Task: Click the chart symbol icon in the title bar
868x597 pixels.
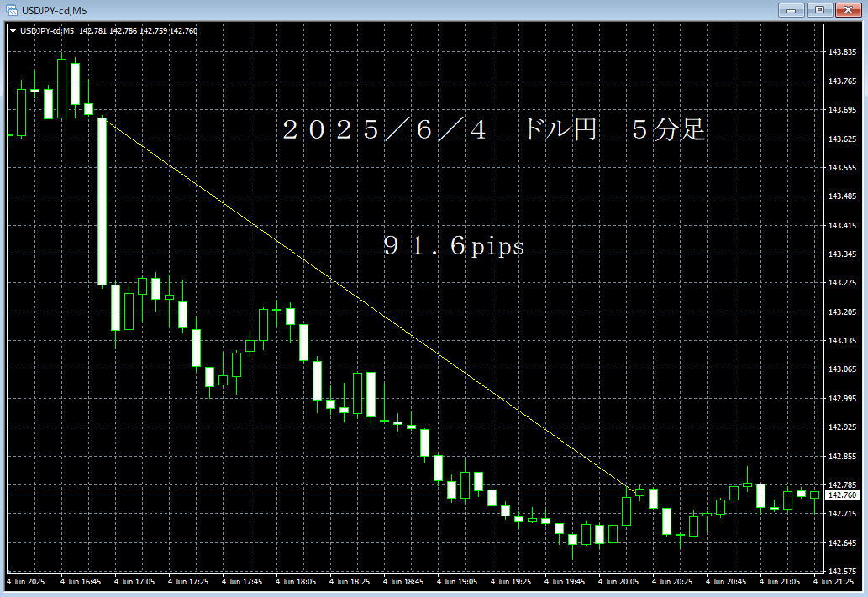Action: tap(10, 11)
